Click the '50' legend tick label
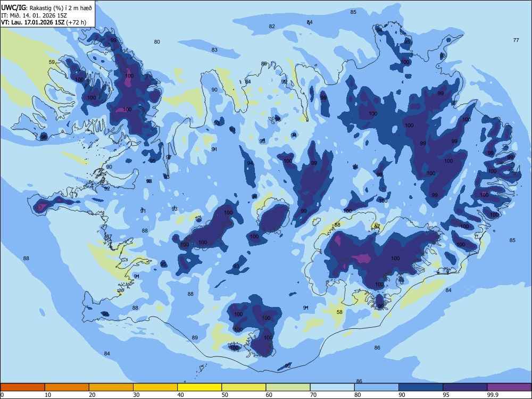 [x=225, y=395]
